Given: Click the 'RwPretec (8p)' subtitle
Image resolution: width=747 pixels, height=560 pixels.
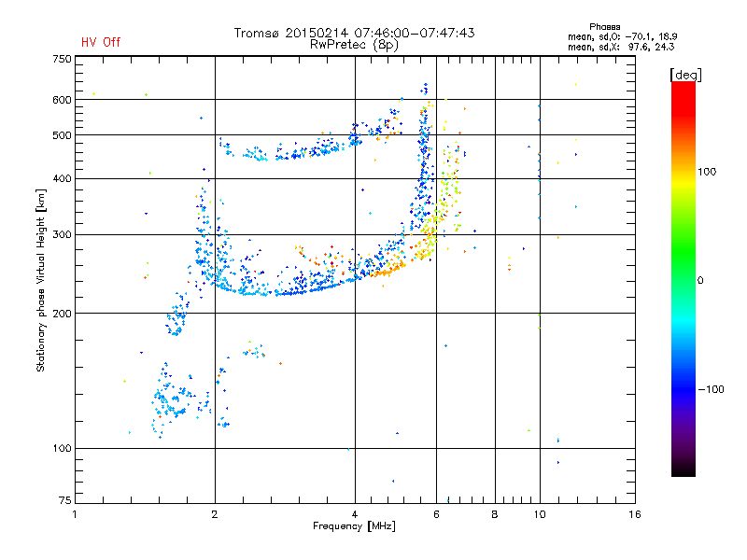Looking at the screenshot, I should [354, 45].
